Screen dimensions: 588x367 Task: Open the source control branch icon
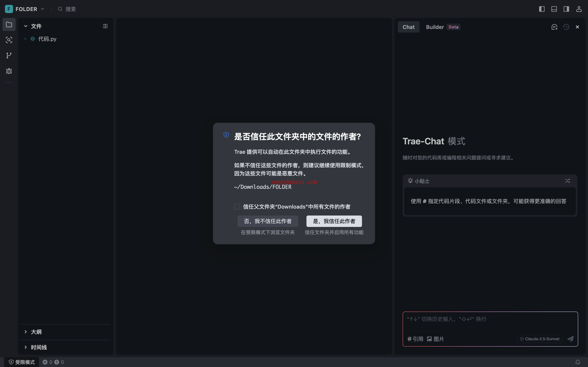coord(9,56)
